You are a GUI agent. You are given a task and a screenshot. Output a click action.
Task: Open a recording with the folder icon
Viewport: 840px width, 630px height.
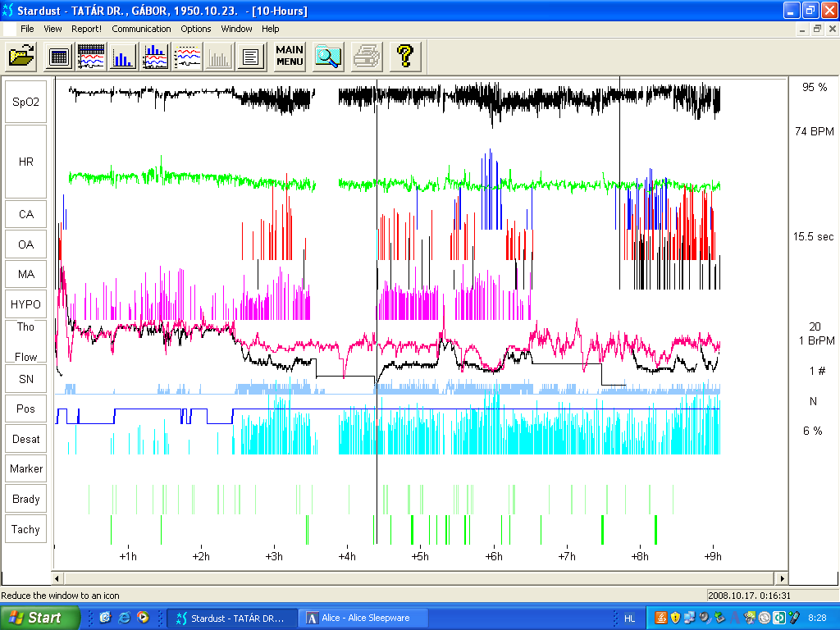click(x=21, y=56)
